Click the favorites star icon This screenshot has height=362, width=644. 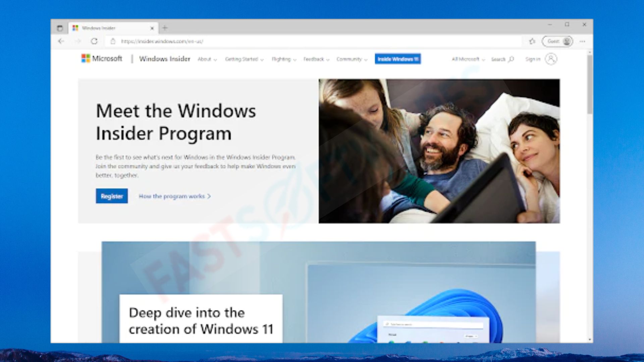point(532,41)
